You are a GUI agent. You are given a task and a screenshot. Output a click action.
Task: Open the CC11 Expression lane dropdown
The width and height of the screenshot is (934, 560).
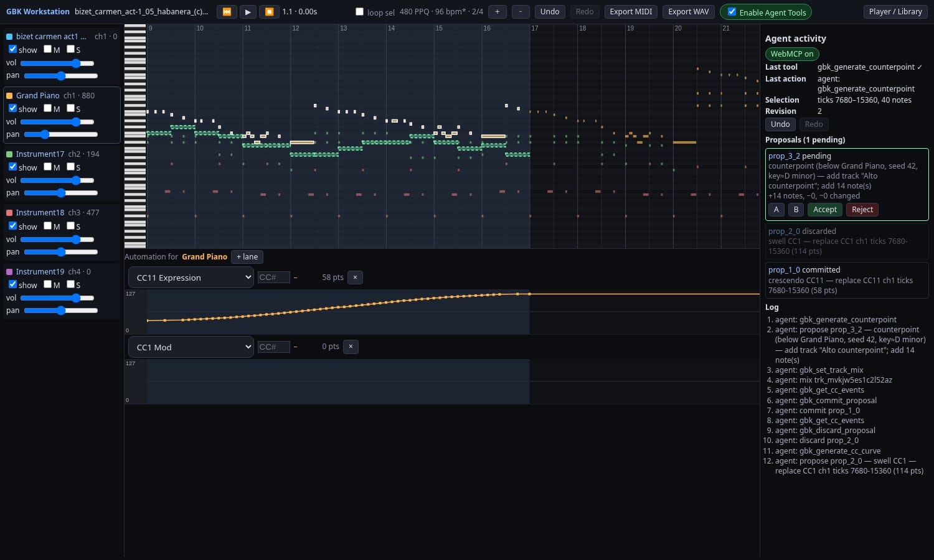pos(191,278)
